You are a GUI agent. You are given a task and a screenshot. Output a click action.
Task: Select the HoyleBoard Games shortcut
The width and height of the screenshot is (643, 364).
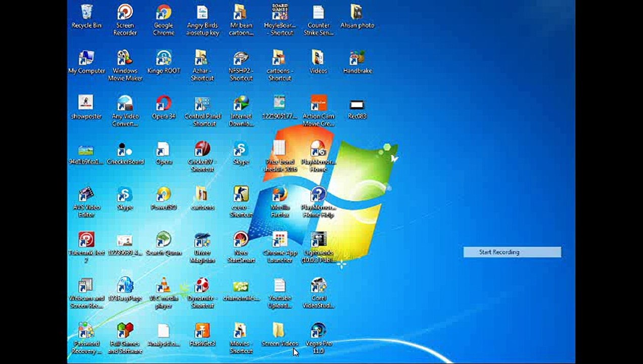280,20
